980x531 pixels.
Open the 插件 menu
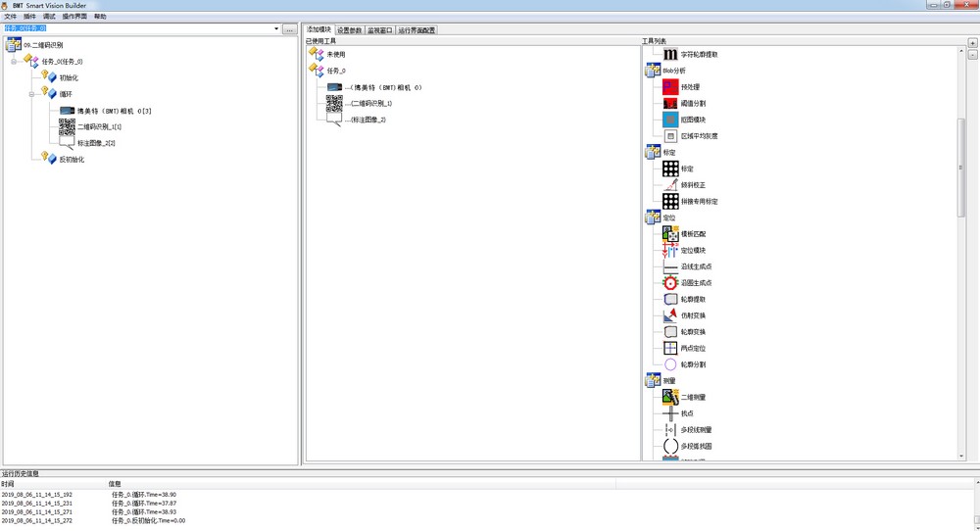[30, 17]
